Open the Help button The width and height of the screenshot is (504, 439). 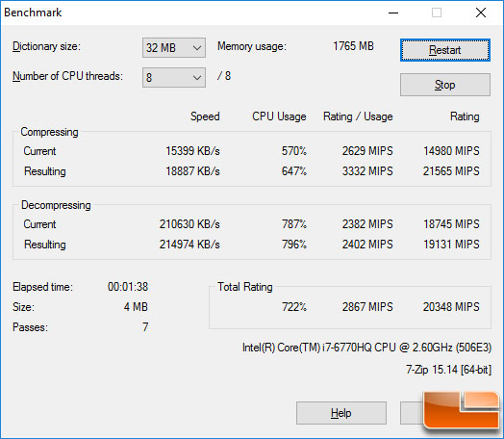341,413
